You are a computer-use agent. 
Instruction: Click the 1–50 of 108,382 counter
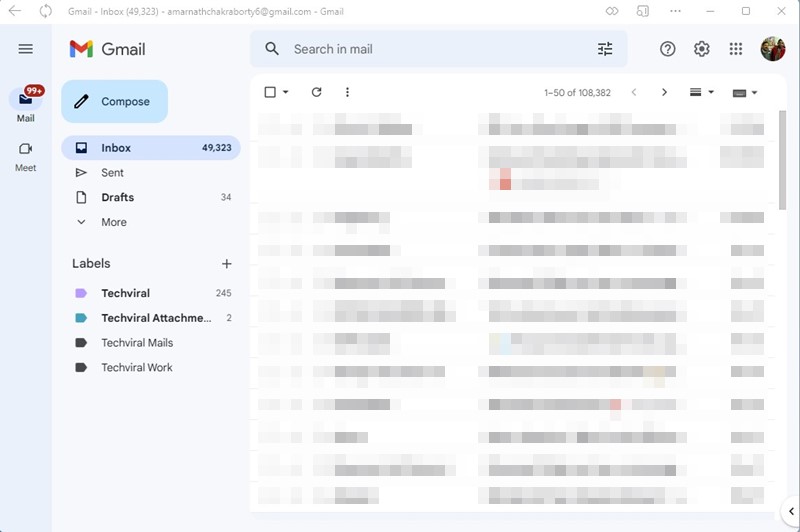pos(577,93)
